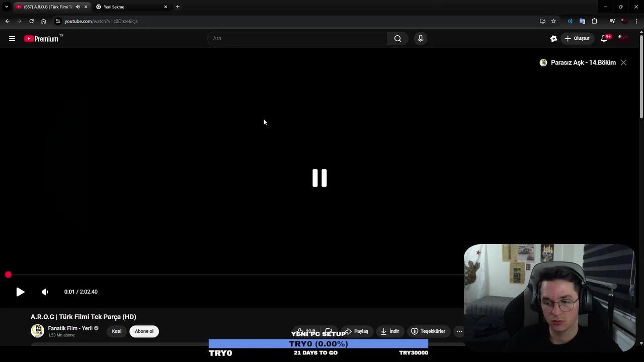This screenshot has width=644, height=362.
Task: Bookmark this page with star icon
Action: click(553, 21)
